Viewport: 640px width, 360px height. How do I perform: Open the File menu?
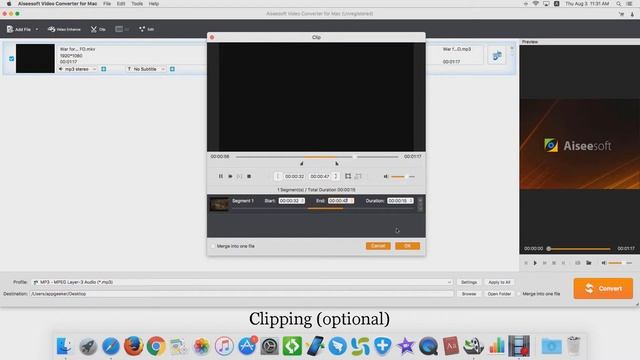click(107, 4)
